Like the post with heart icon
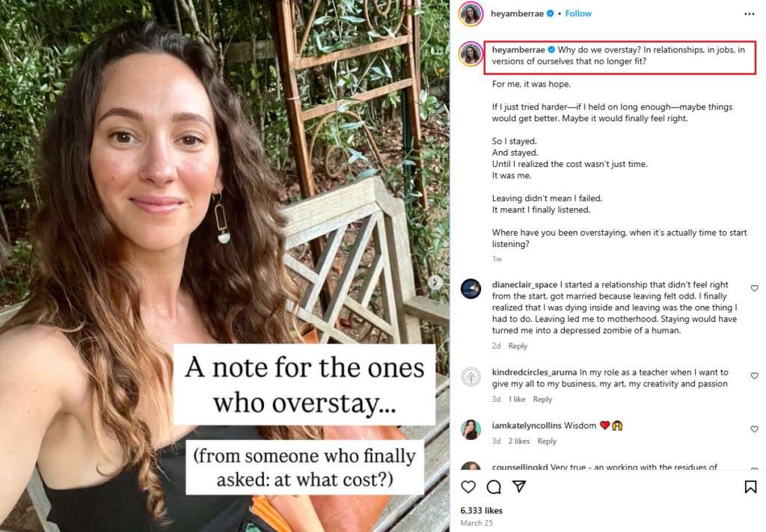The height and width of the screenshot is (532, 766). coord(468,487)
